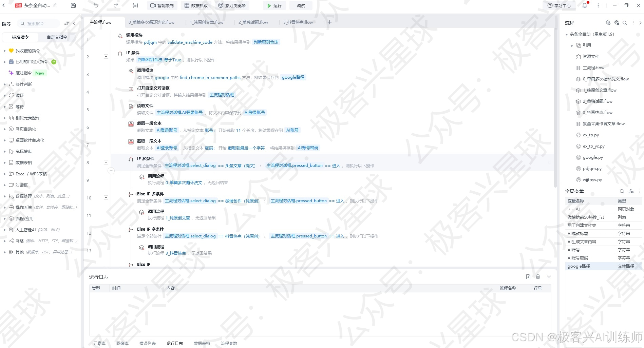Open the three-dot menu on line 8 row

pyautogui.click(x=549, y=162)
